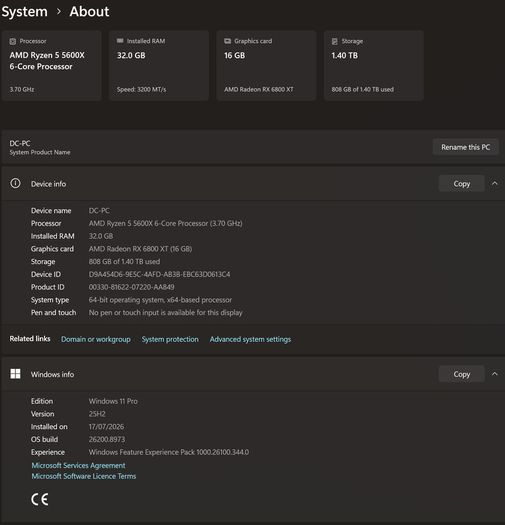This screenshot has height=525, width=505.
Task: Click the value AMD Radeon RX 6800 XT (16 GB)
Action: pyautogui.click(x=140, y=249)
